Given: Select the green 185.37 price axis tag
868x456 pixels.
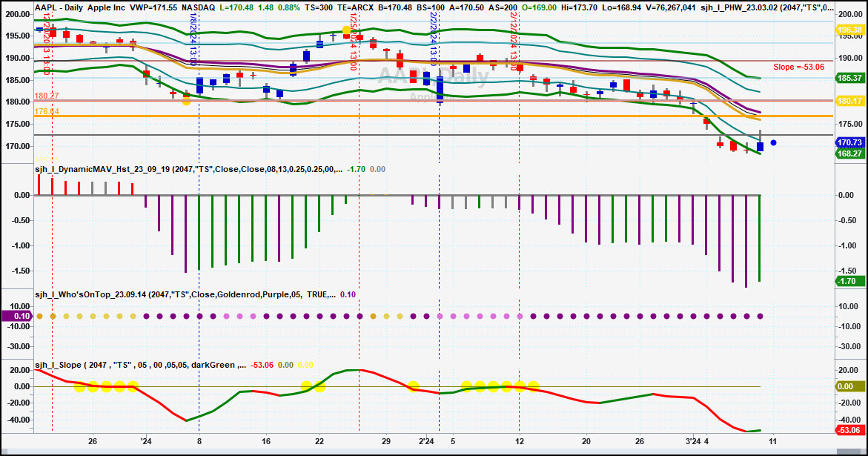Looking at the screenshot, I should pyautogui.click(x=849, y=78).
